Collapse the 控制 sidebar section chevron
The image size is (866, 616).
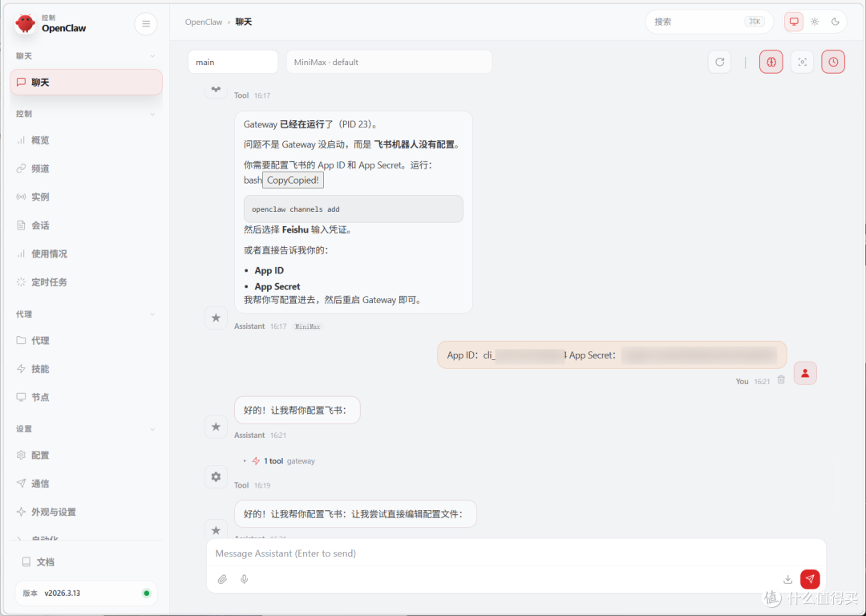[152, 114]
